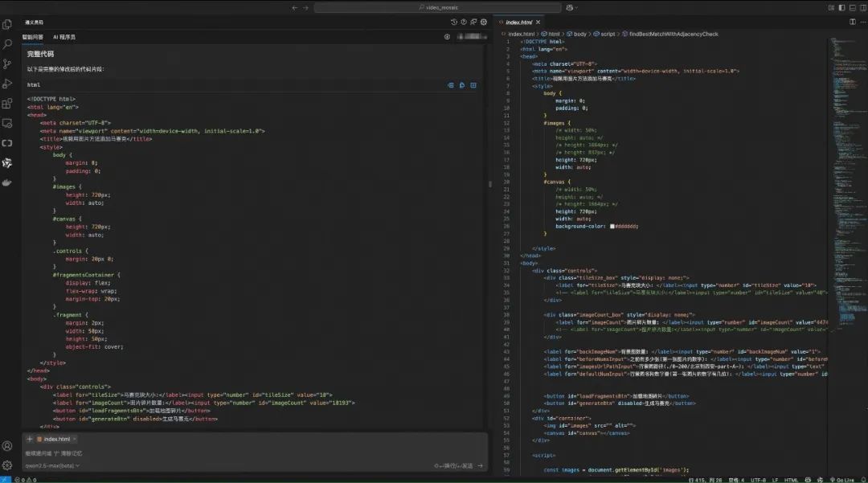Image resolution: width=868 pixels, height=483 pixels.
Task: Insert html code block into editor
Action: click(x=451, y=85)
